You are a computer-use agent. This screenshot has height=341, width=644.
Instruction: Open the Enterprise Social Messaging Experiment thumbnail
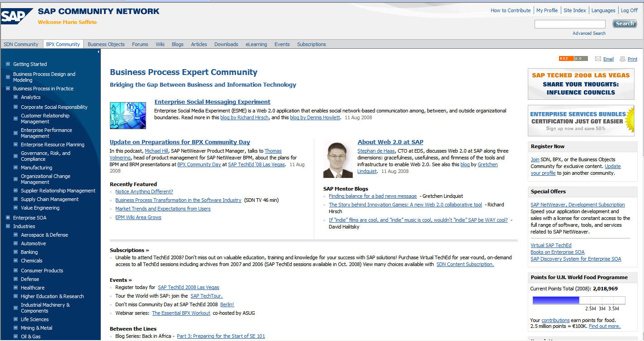(128, 115)
